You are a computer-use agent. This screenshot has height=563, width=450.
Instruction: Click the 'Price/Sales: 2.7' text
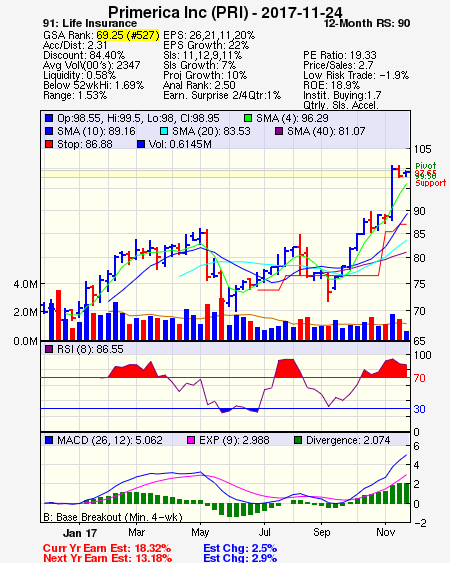point(338,65)
